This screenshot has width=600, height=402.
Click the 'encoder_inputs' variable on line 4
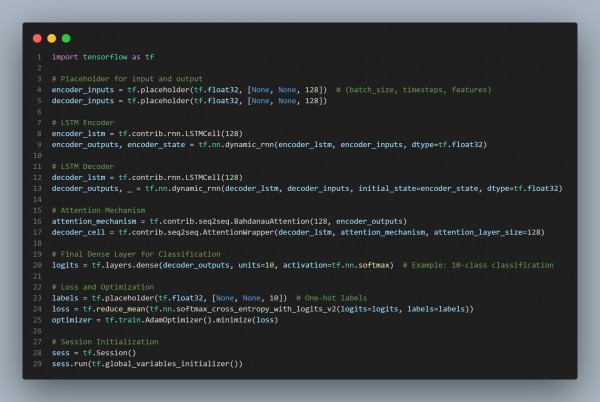click(x=83, y=90)
